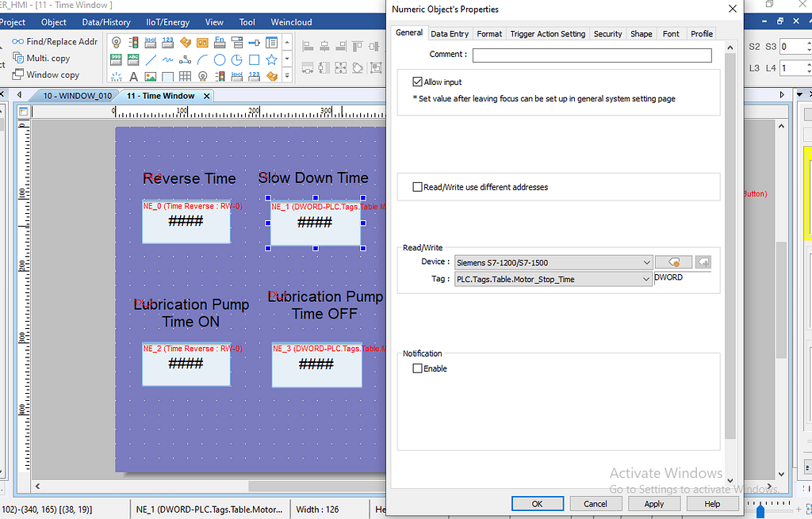Click the Text 'A' tool icon
The height and width of the screenshot is (519, 812).
click(x=133, y=77)
